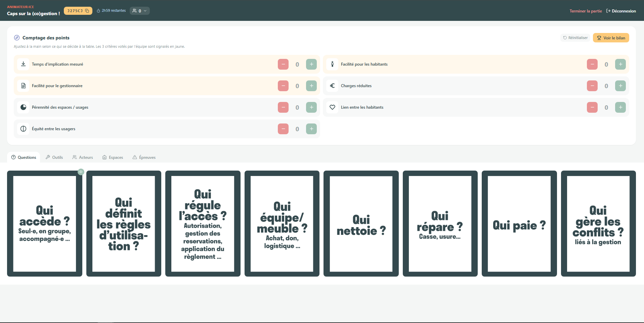Choose the Qui gère les conflits card
The image size is (644, 323).
(598, 223)
